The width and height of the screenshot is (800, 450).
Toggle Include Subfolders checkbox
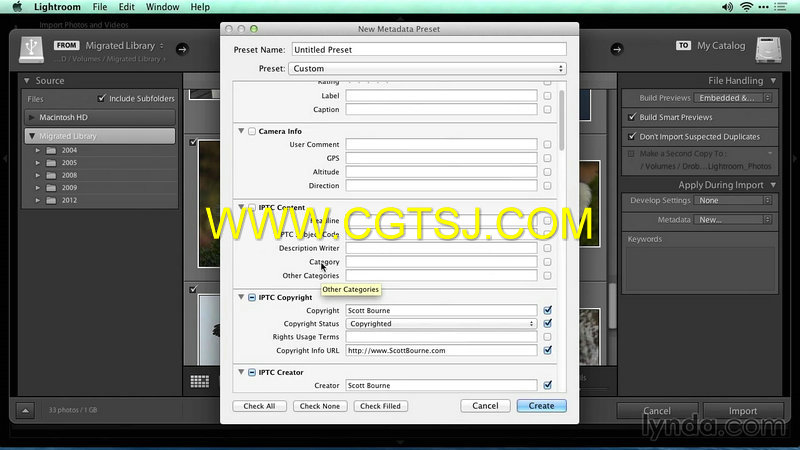tap(102, 98)
